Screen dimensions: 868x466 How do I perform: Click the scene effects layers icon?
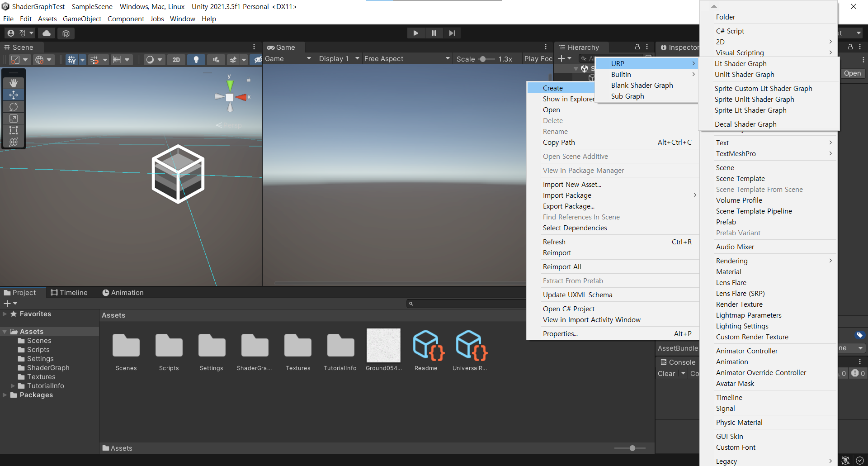(x=233, y=59)
